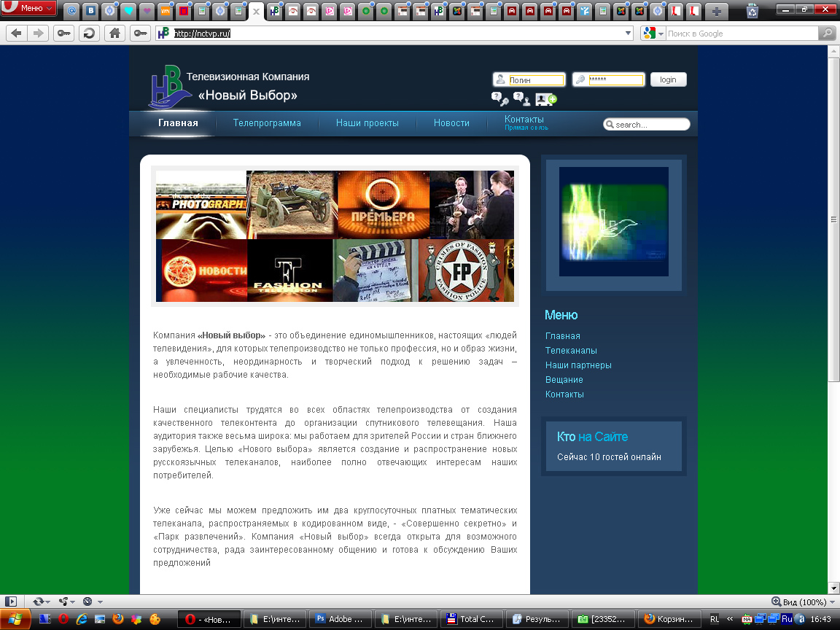840x630 pixels.
Task: Click the login button
Action: (x=668, y=79)
